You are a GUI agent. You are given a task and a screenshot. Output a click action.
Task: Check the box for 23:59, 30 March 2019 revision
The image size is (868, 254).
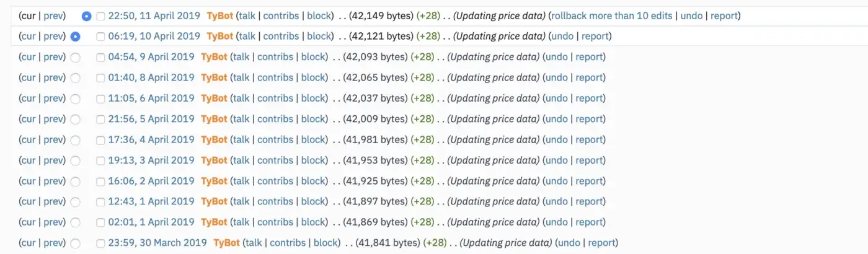click(x=100, y=243)
